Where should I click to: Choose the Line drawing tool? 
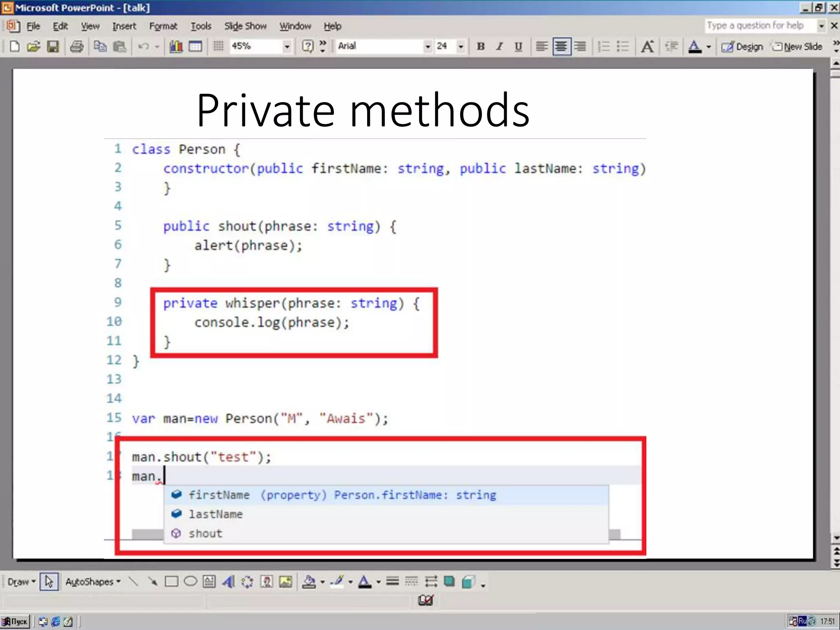(x=133, y=582)
